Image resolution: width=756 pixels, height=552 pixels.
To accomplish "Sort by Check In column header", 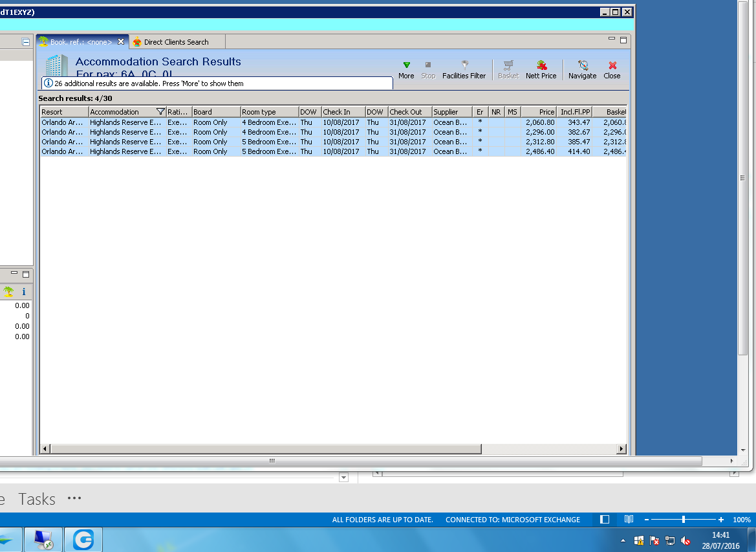I will click(x=343, y=111).
